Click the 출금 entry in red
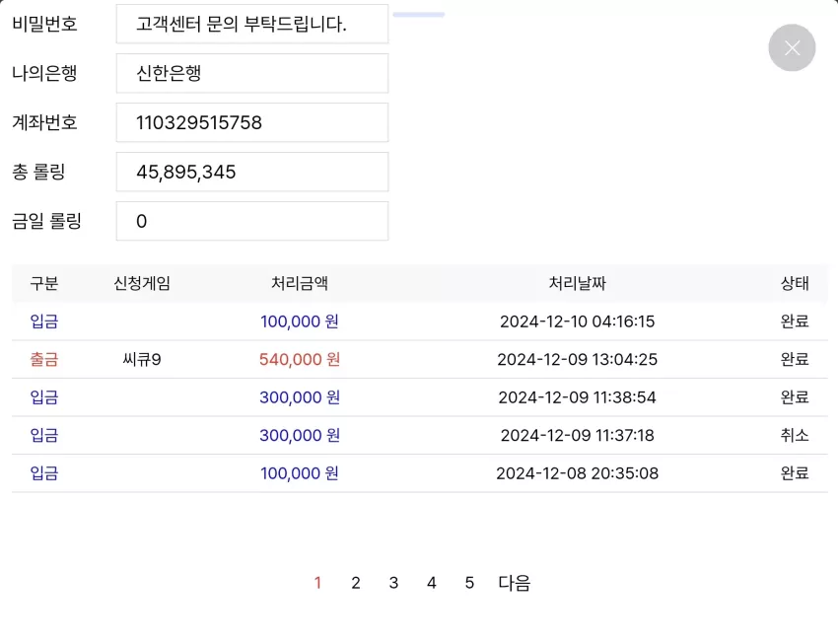The width and height of the screenshot is (838, 644). (44, 359)
